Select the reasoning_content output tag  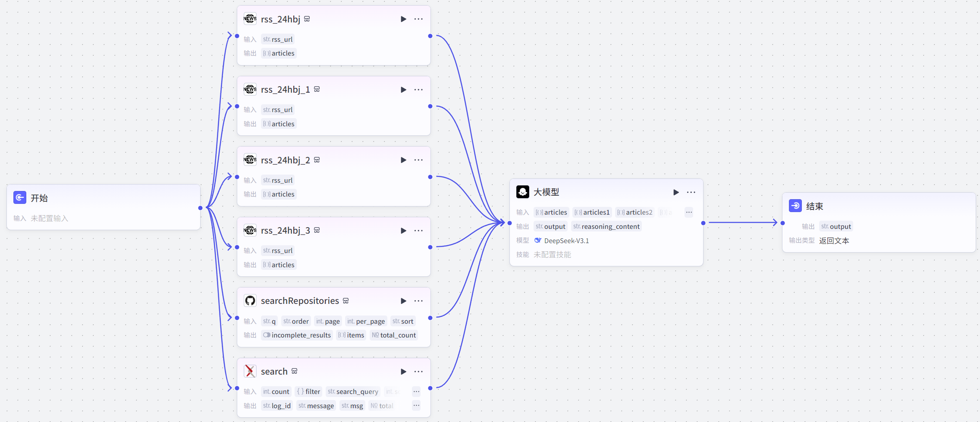(606, 226)
